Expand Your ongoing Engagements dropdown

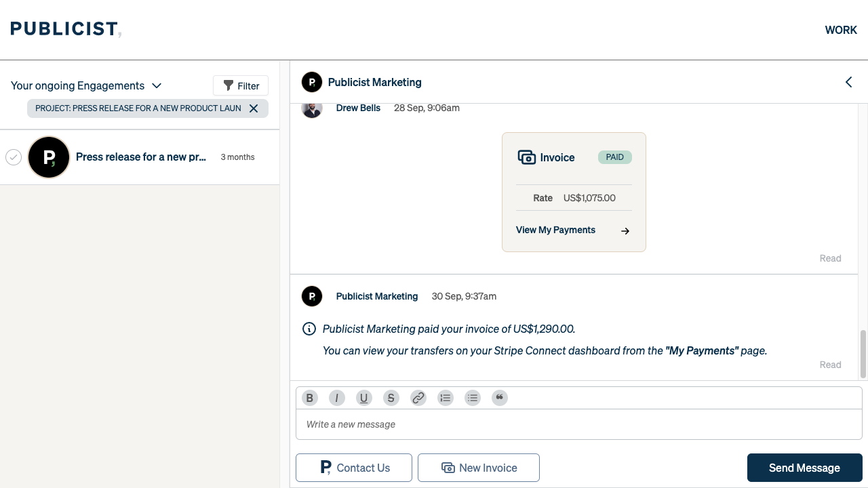(x=87, y=85)
